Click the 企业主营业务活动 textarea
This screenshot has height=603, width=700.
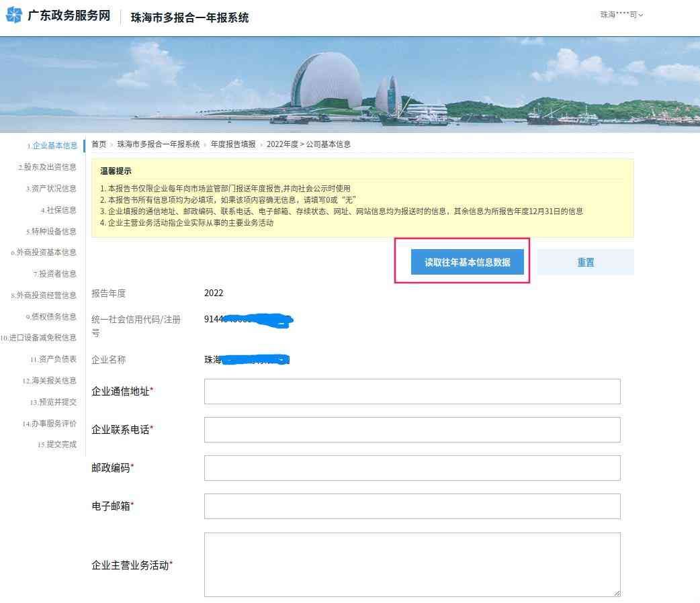[x=412, y=565]
